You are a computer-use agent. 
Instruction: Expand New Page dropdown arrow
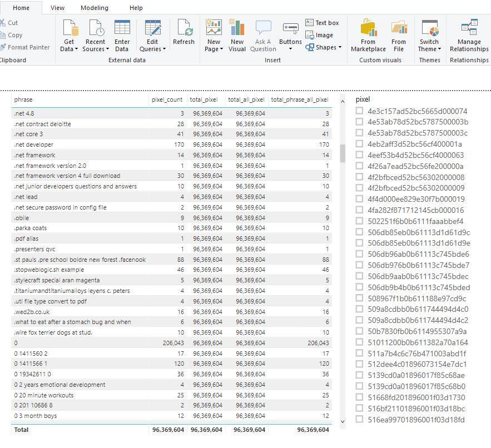tap(221, 49)
